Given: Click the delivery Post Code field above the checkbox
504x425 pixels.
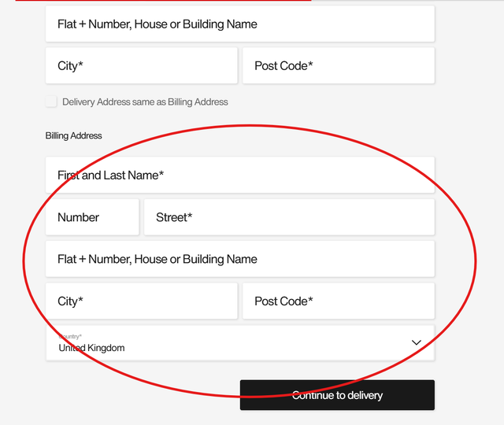Looking at the screenshot, I should [338, 66].
